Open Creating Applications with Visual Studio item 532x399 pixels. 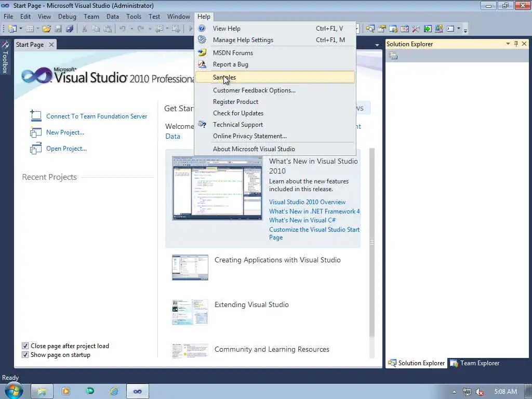(x=277, y=260)
